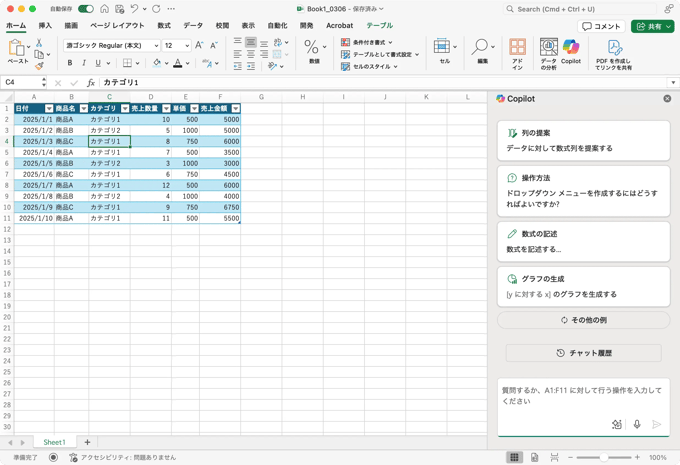Switch to the テーブル tab

(379, 26)
